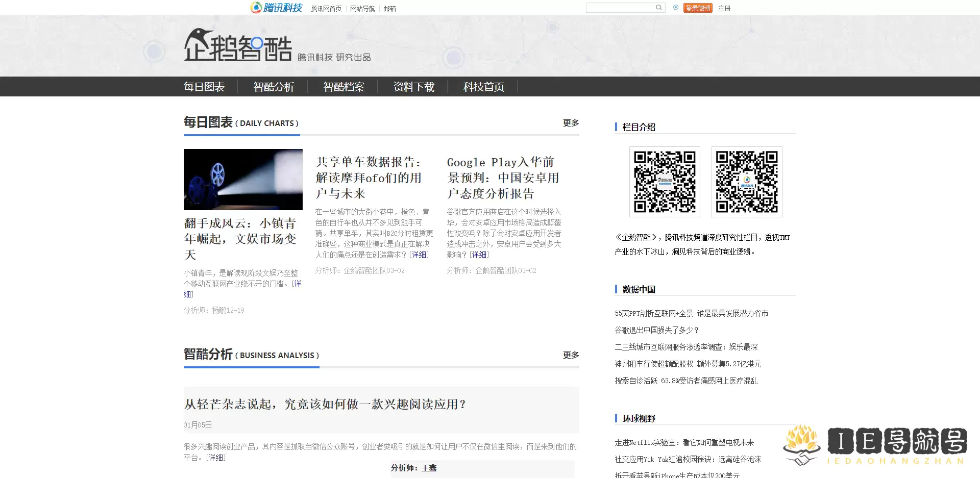This screenshot has height=478, width=980.
Task: Click the 企鹅智酷 penguin logo
Action: (x=237, y=45)
